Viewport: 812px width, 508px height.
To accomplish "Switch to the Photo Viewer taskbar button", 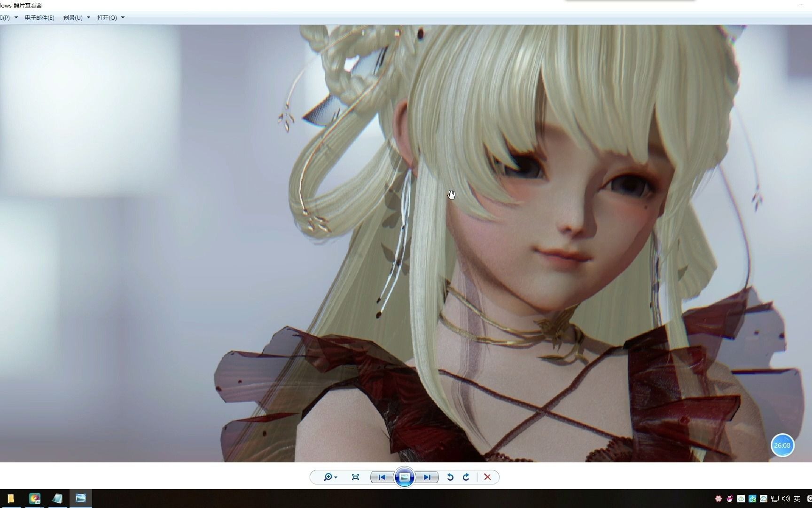I will (x=80, y=499).
